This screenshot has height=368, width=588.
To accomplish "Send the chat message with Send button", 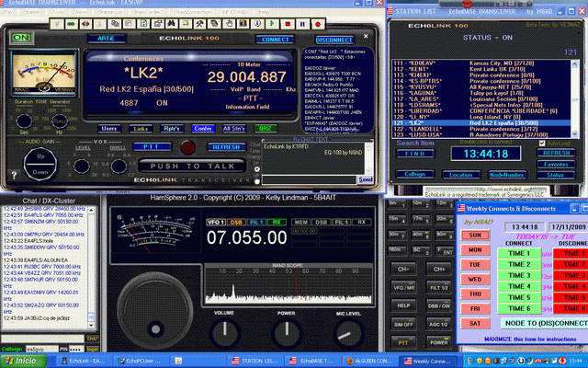I will (x=366, y=180).
